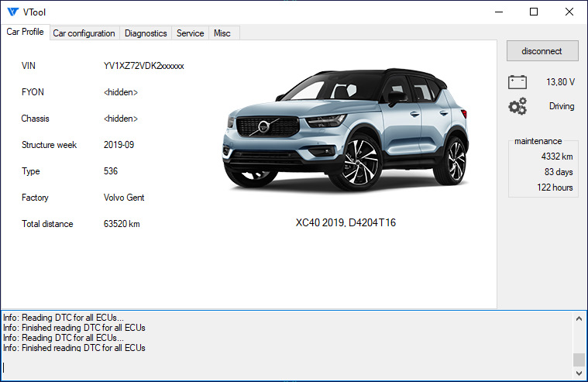Open the Car configuration tab
This screenshot has height=382, width=588.
(84, 33)
